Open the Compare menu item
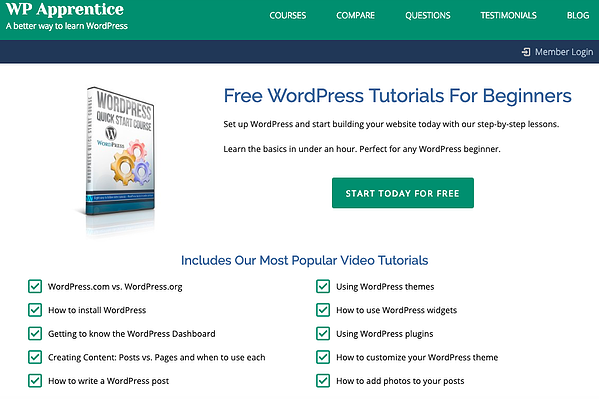Viewport: 599px width, 399px height. 355,15
